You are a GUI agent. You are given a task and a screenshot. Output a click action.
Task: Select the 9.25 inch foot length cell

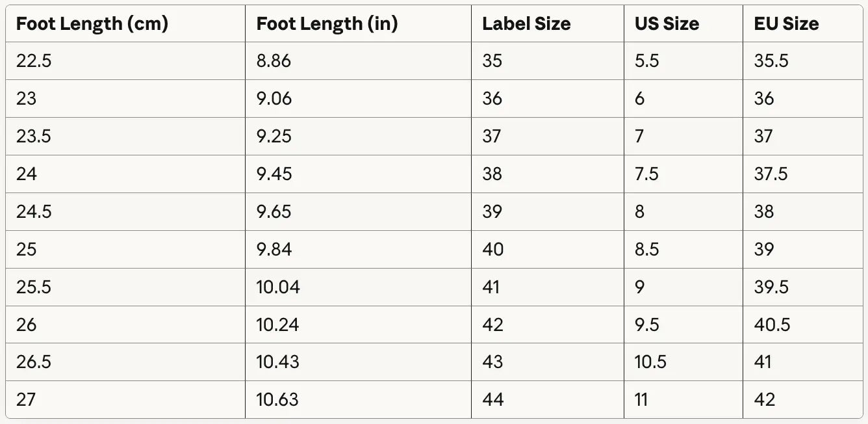click(274, 137)
